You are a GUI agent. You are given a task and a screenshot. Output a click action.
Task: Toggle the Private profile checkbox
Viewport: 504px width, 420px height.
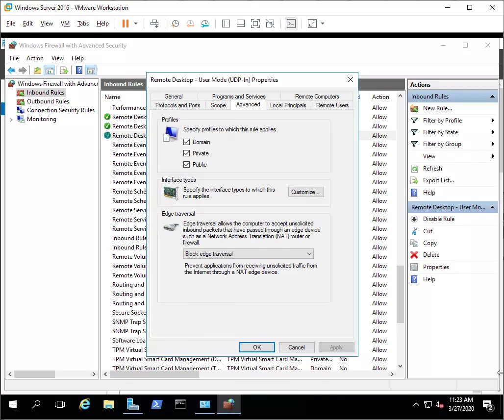[186, 153]
